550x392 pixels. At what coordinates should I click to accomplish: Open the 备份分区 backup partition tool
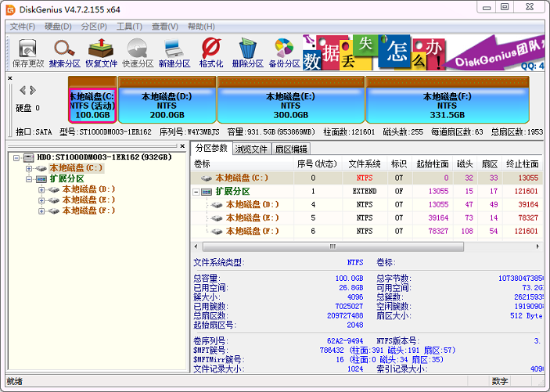284,52
